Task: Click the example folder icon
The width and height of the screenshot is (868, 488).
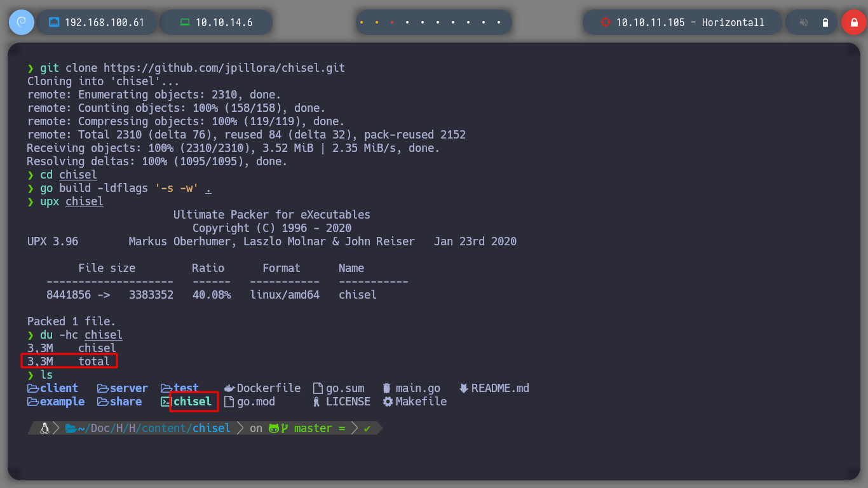Action: (x=33, y=402)
